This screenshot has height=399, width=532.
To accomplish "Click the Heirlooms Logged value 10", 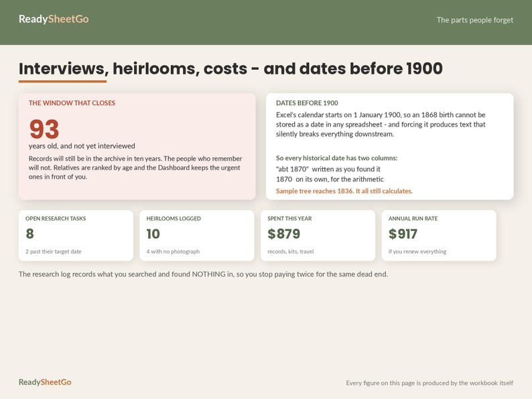I will point(153,234).
